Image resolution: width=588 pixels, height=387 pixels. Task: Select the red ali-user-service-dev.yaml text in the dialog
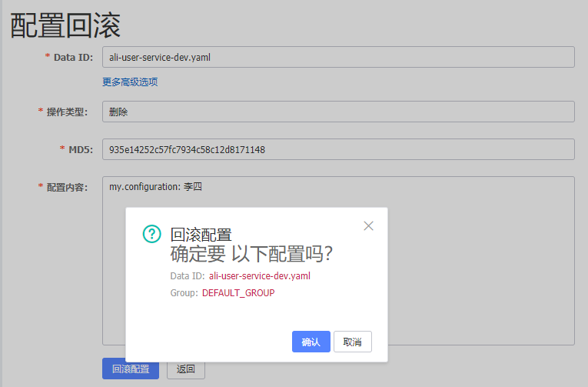[x=260, y=276]
